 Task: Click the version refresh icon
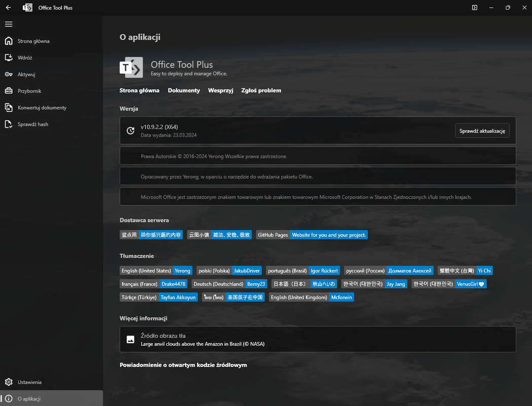[x=131, y=131]
